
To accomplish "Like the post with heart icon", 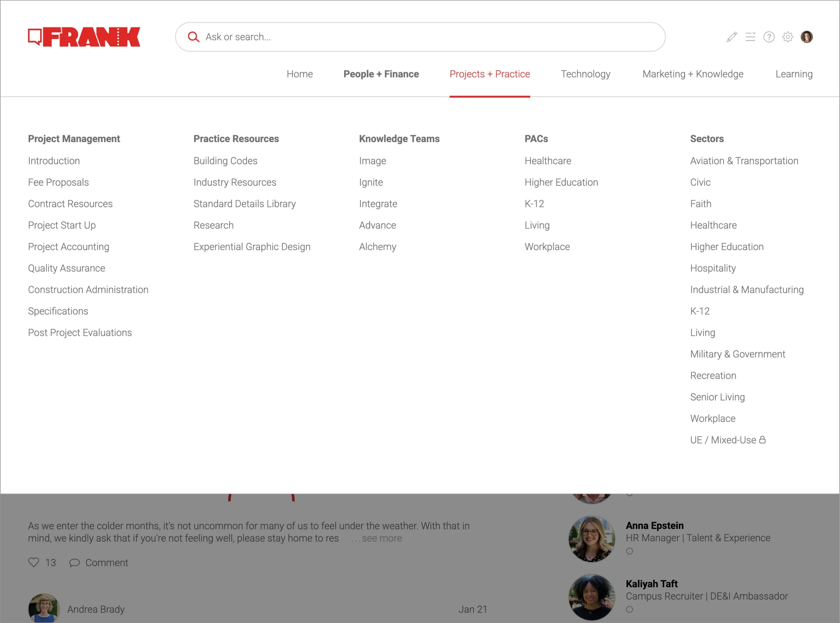I will 34,562.
